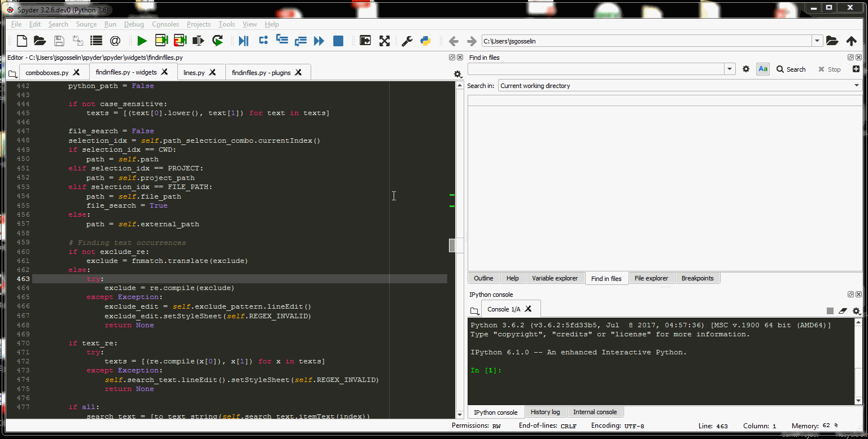Go back to the previous working directory
Screen dimensions: 868x439
click(x=453, y=41)
